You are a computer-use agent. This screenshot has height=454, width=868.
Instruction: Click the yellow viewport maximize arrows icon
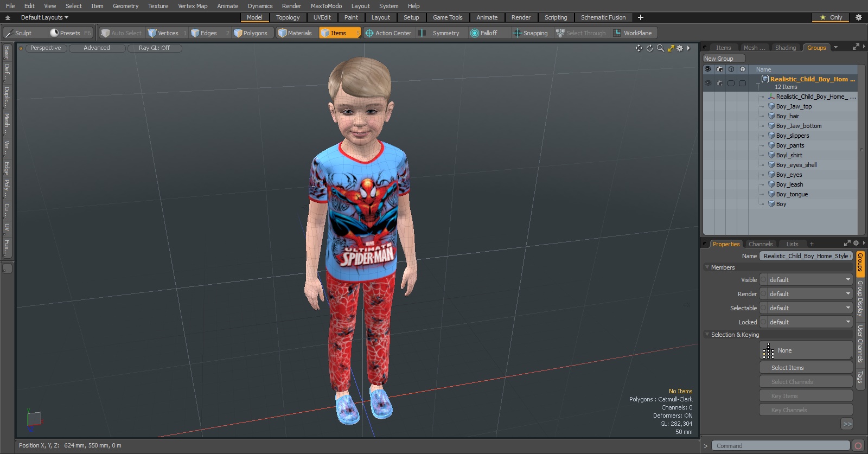pos(671,48)
